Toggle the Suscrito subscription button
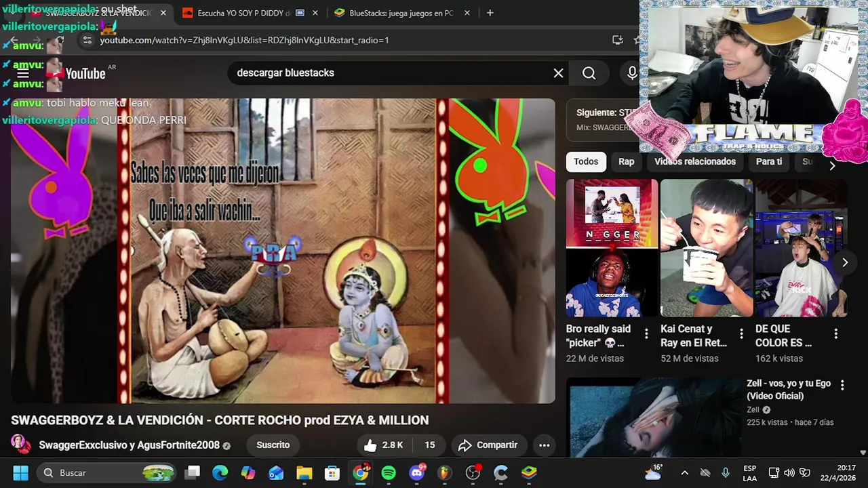Image resolution: width=868 pixels, height=488 pixels. click(x=273, y=445)
